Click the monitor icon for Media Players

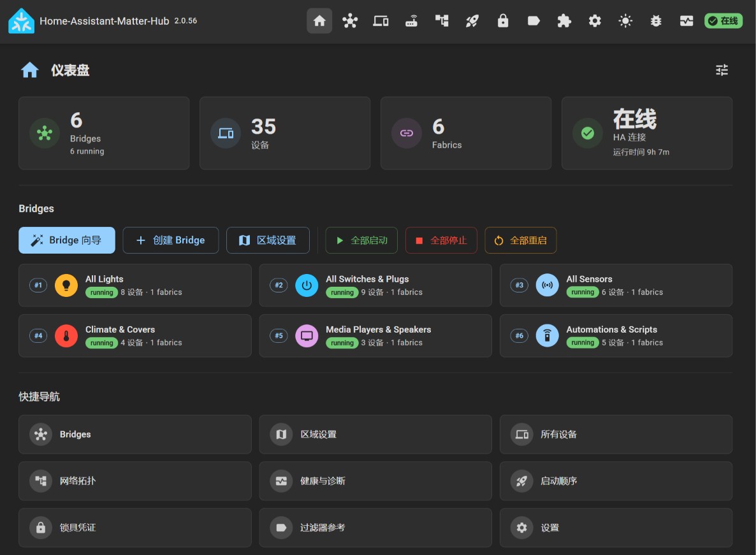[x=307, y=336]
